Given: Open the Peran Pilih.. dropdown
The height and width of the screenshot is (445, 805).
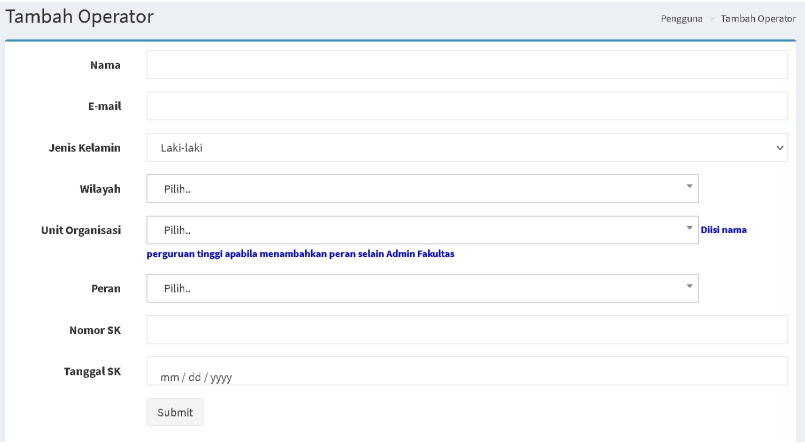Looking at the screenshot, I should point(422,288).
